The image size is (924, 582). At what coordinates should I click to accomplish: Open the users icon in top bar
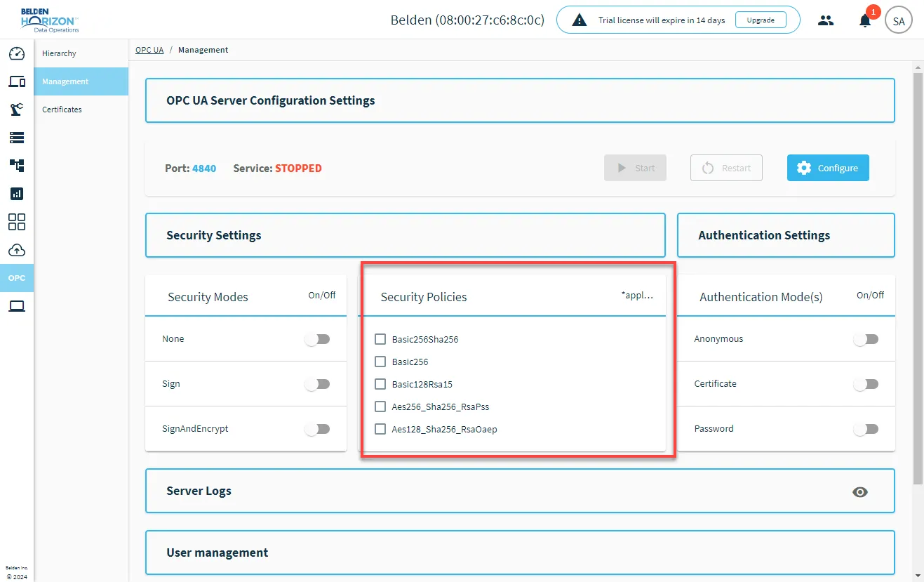[826, 20]
